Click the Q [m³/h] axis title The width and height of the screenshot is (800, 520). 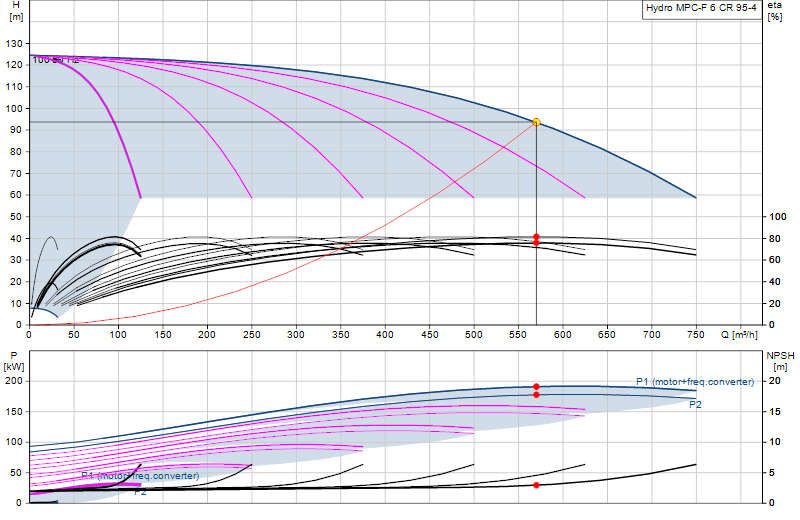click(x=739, y=335)
